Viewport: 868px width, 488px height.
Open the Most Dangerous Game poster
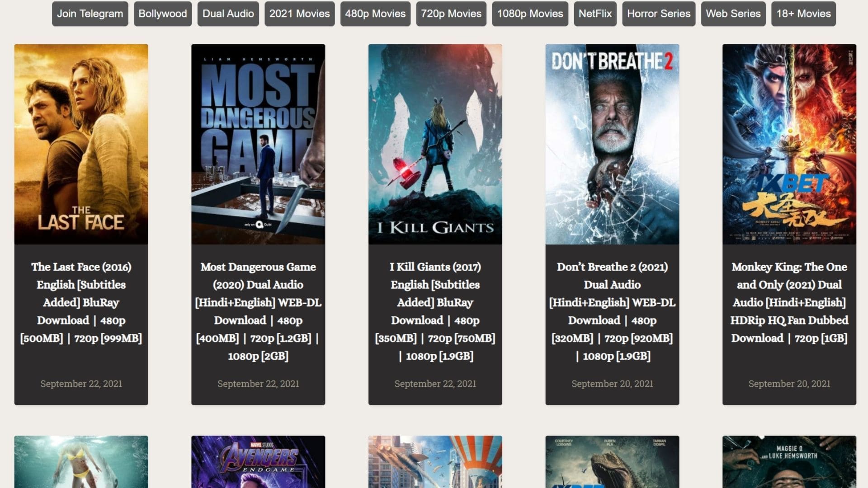pos(258,144)
